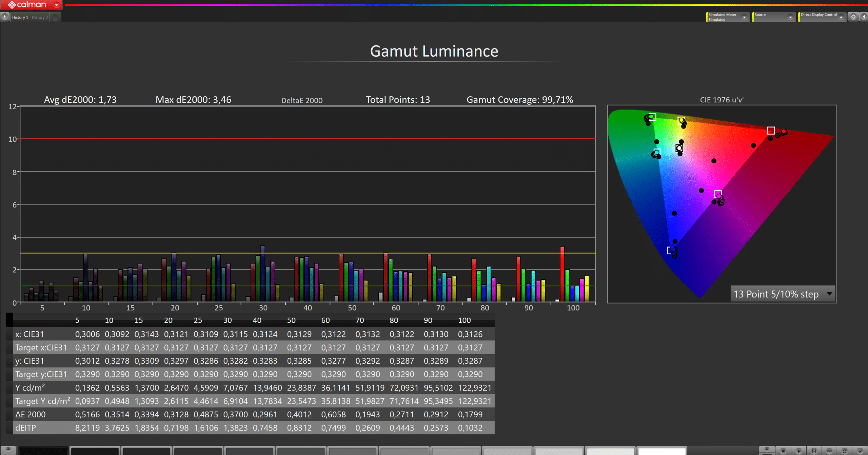
Task: Switch to the History 2 tab
Action: click(x=40, y=17)
